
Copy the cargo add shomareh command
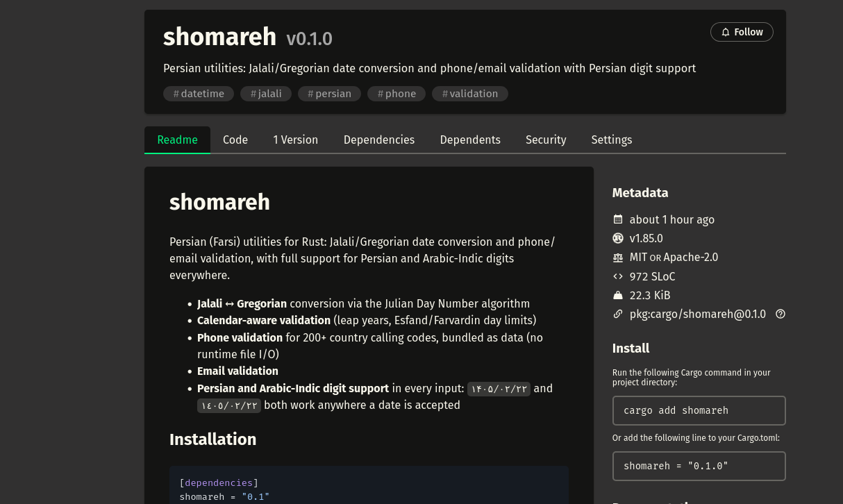[x=699, y=410]
